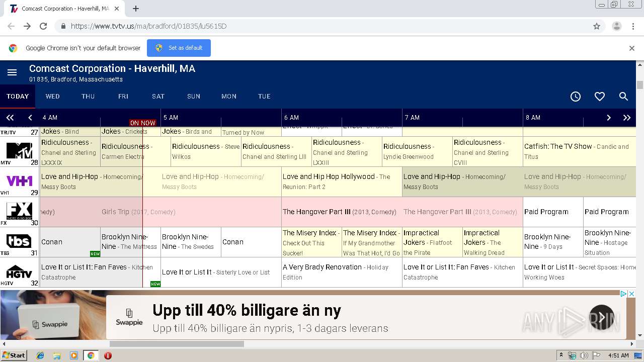
Task: Go to previous time slot arrow
Action: 30,118
